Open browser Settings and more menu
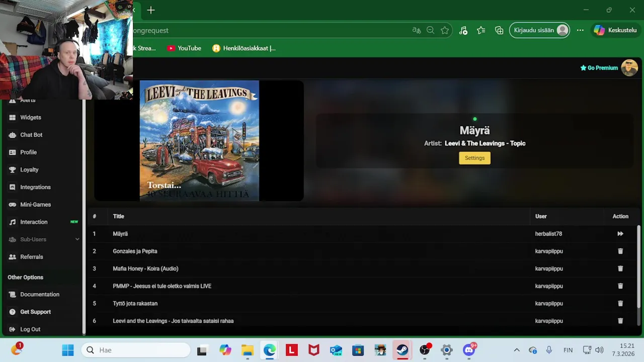The height and width of the screenshot is (362, 644). [x=580, y=30]
